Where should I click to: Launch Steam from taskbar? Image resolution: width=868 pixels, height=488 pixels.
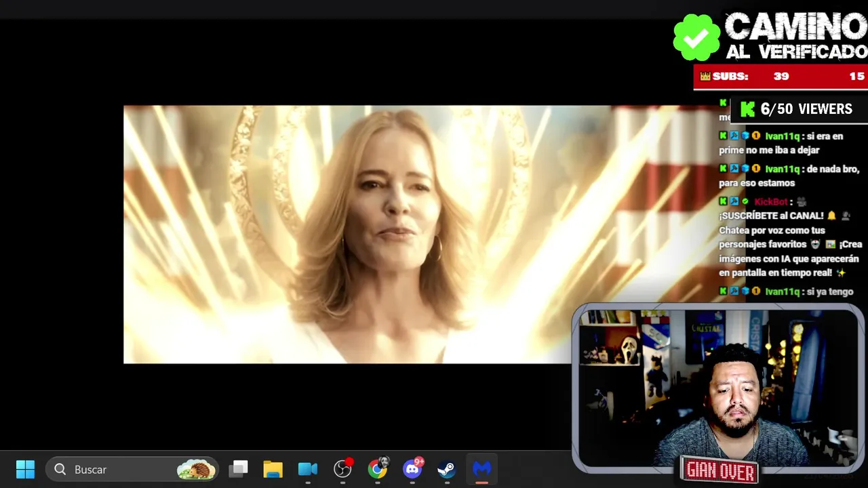pyautogui.click(x=446, y=469)
